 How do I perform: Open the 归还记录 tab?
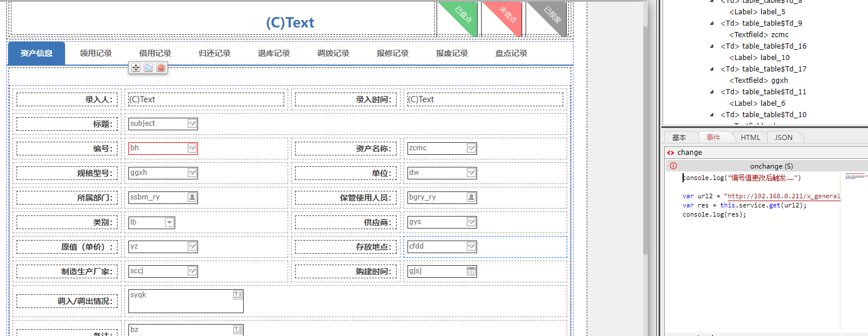215,53
